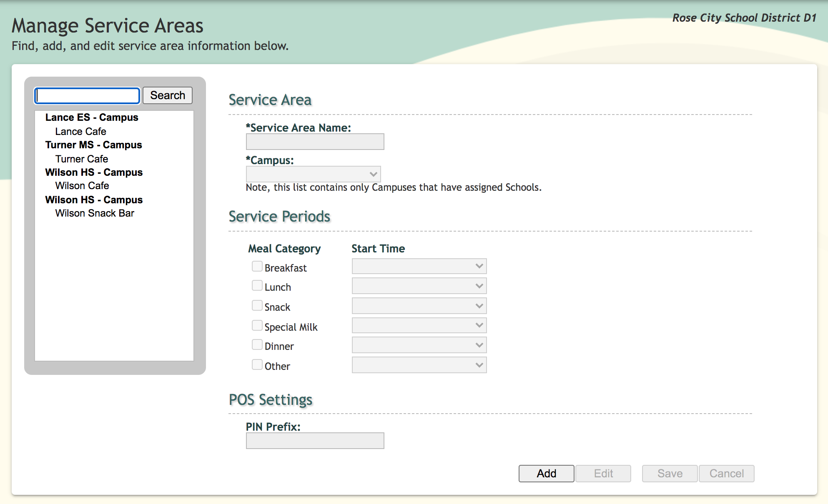Focus the search text field
This screenshot has width=828, height=504.
tap(87, 96)
